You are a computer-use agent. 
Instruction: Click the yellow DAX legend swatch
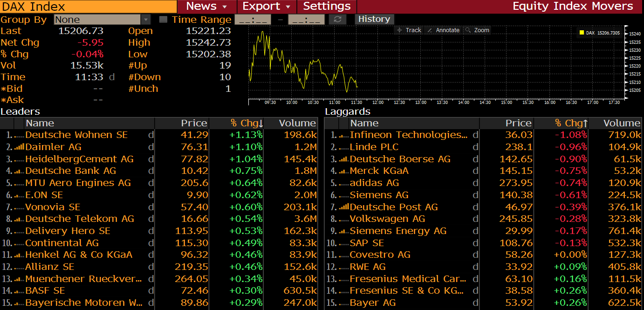(x=582, y=33)
